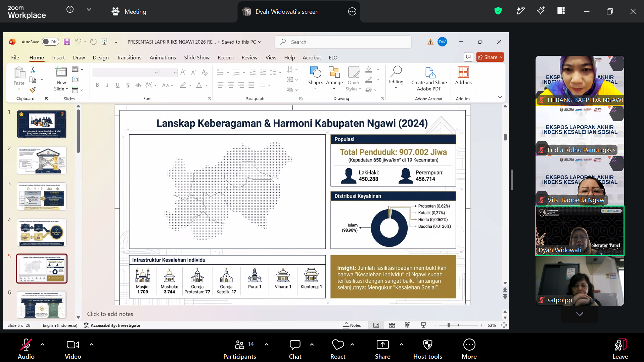
Task: Expand Video options caret
Action: (92, 345)
